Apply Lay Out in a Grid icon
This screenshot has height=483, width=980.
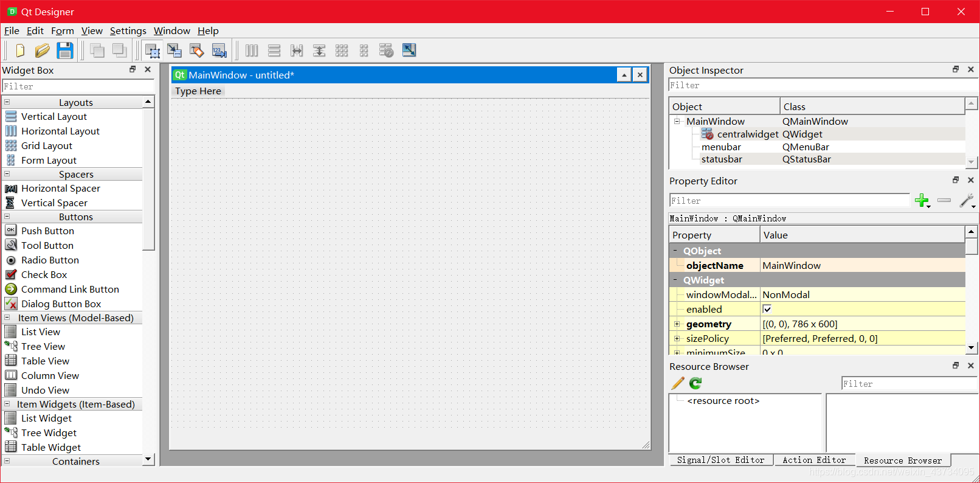[x=342, y=50]
